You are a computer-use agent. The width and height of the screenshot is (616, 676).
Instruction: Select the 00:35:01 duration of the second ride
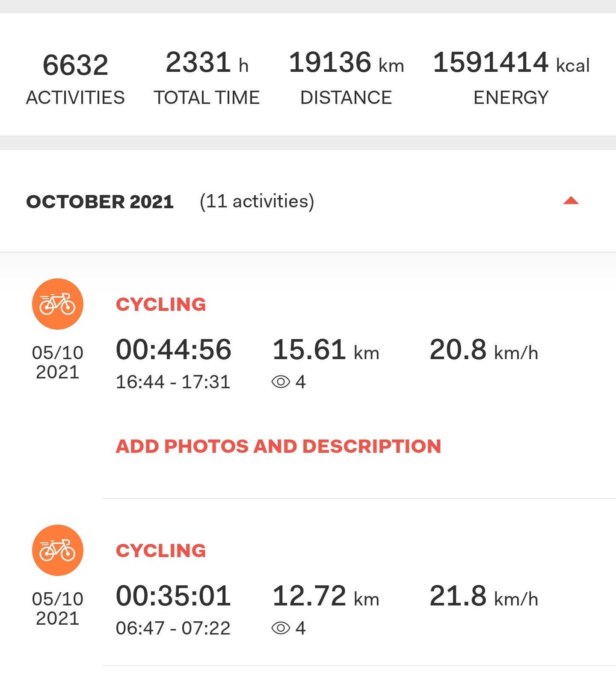tap(174, 596)
